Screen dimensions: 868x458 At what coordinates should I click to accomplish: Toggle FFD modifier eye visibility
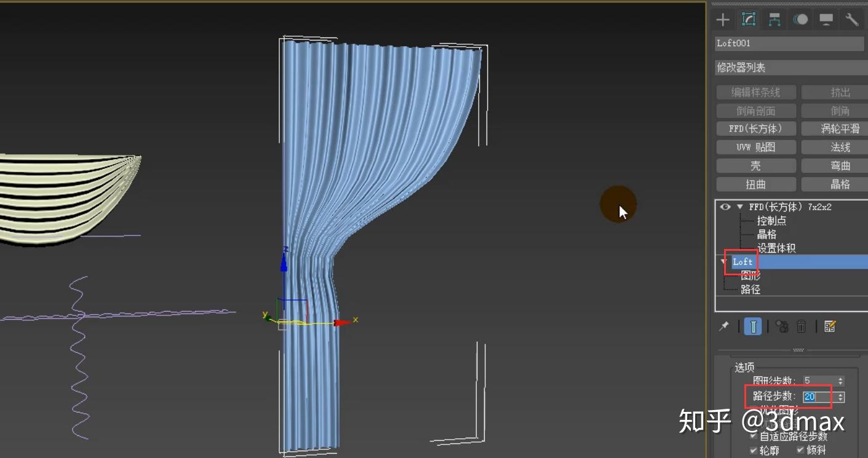(x=725, y=207)
